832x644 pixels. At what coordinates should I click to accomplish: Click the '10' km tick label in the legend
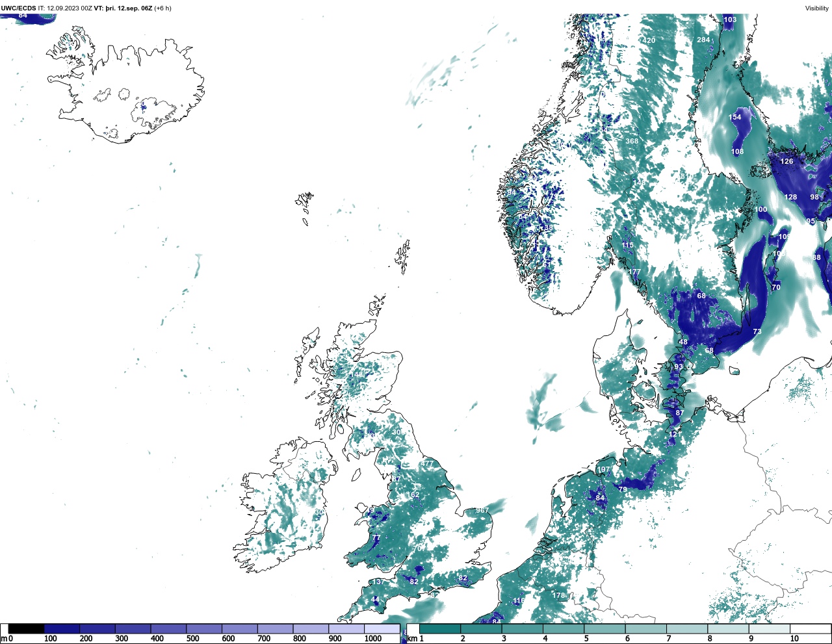click(794, 639)
